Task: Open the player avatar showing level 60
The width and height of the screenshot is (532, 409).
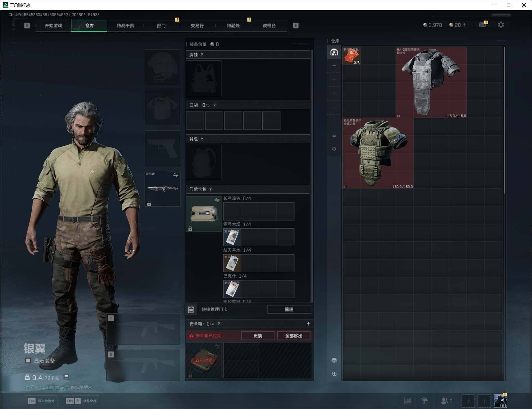Action: (x=500, y=401)
